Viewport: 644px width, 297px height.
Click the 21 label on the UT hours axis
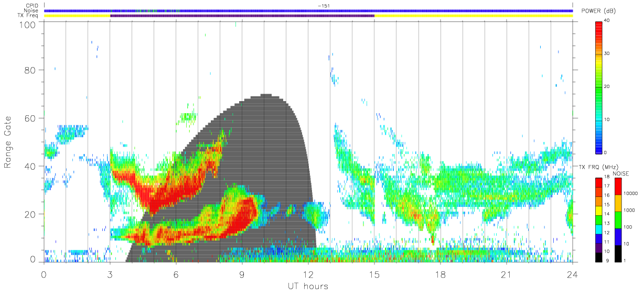pos(506,274)
